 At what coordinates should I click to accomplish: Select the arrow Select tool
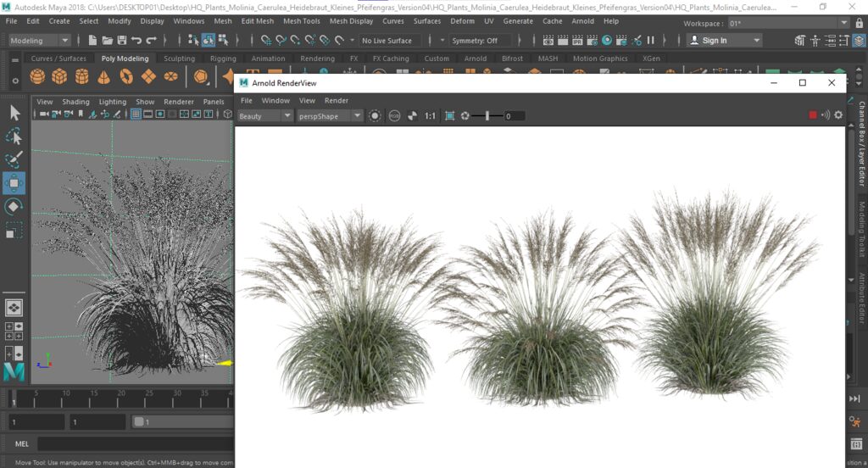pyautogui.click(x=14, y=113)
